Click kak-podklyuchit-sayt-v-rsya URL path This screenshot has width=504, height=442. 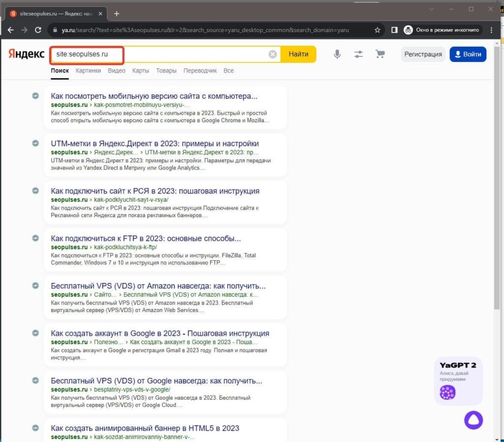(131, 200)
